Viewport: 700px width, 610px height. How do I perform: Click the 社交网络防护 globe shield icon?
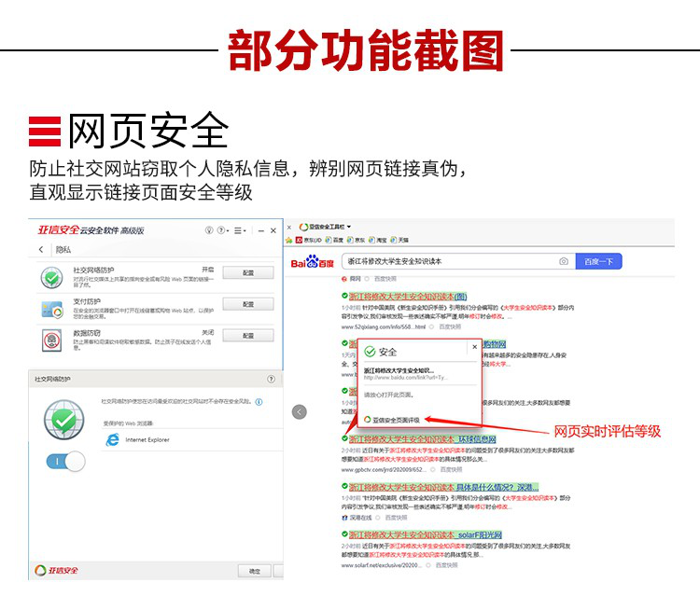click(x=50, y=276)
